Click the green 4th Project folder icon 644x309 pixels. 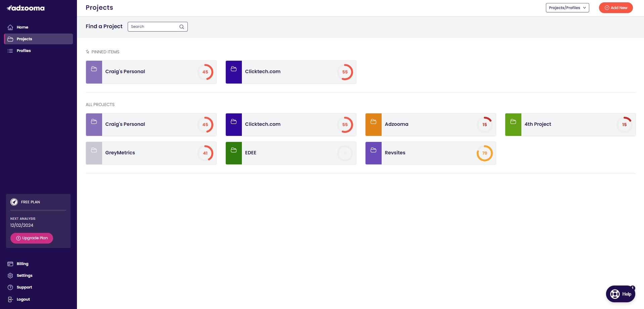tap(513, 121)
